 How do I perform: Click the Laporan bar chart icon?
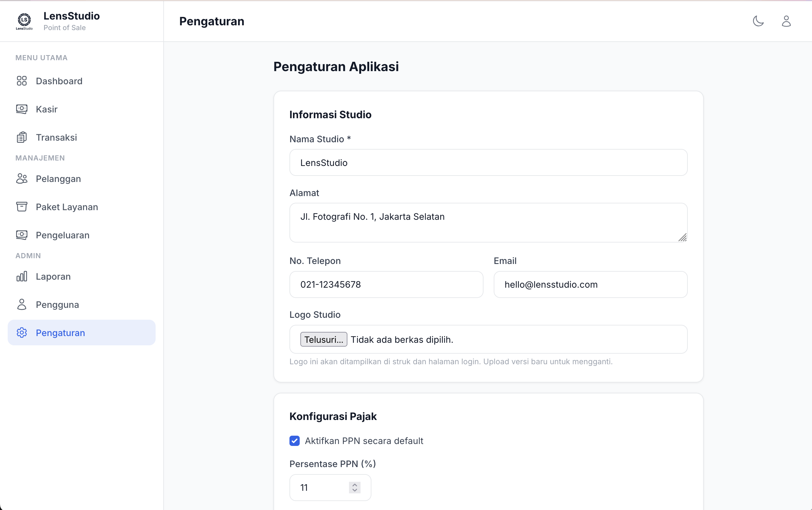(x=21, y=276)
